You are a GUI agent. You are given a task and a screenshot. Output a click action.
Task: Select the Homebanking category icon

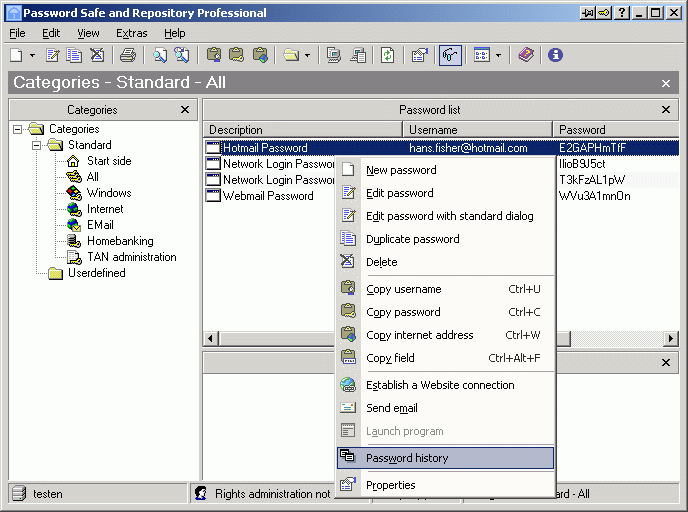74,241
